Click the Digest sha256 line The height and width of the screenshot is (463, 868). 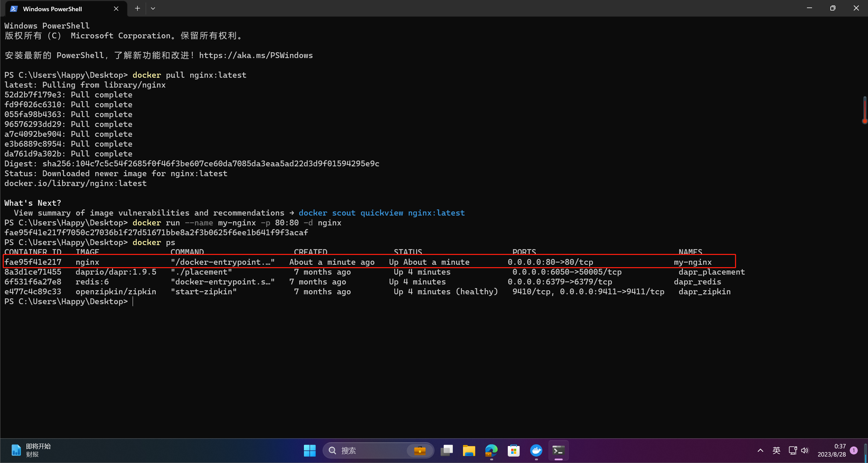pyautogui.click(x=192, y=164)
